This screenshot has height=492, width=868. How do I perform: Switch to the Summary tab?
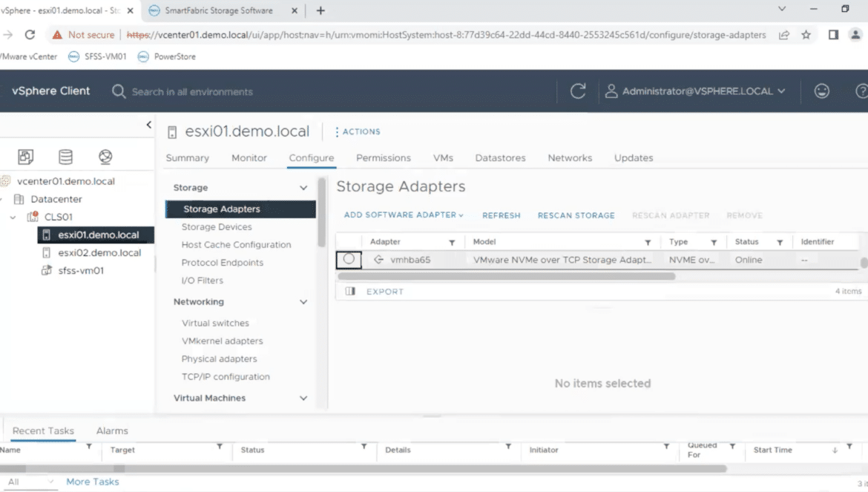(x=188, y=158)
